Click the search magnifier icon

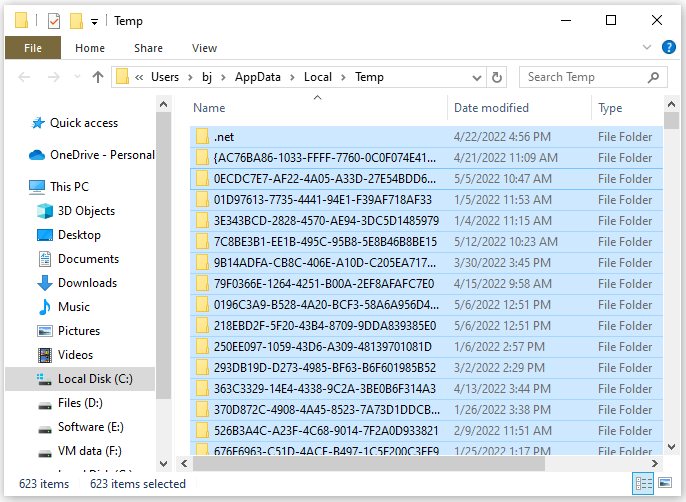(653, 77)
